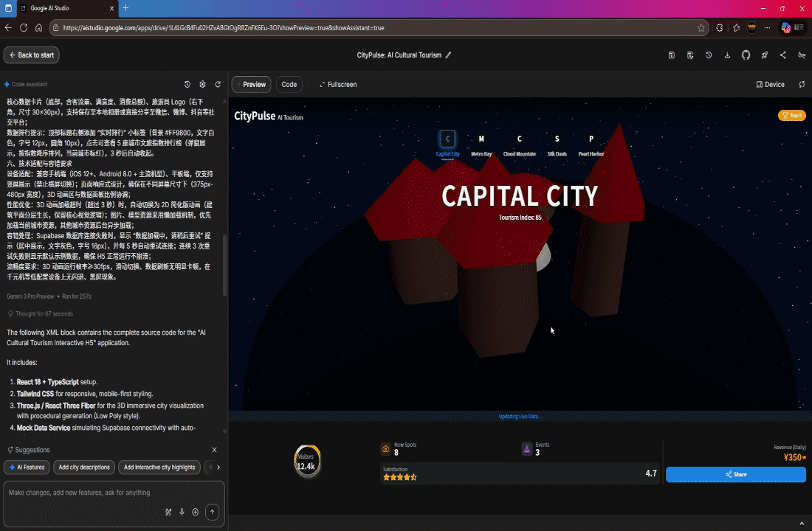Click the Tourism Index 85 text

tap(520, 218)
